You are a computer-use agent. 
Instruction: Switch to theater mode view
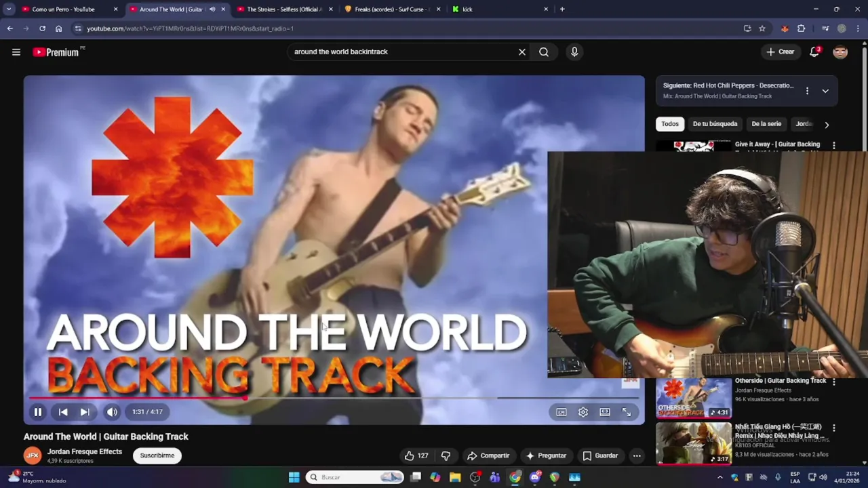[605, 411]
